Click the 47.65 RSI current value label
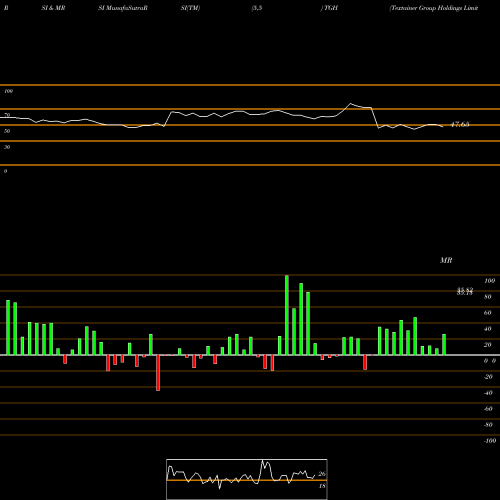Image resolution: width=500 pixels, height=500 pixels. pyautogui.click(x=460, y=125)
